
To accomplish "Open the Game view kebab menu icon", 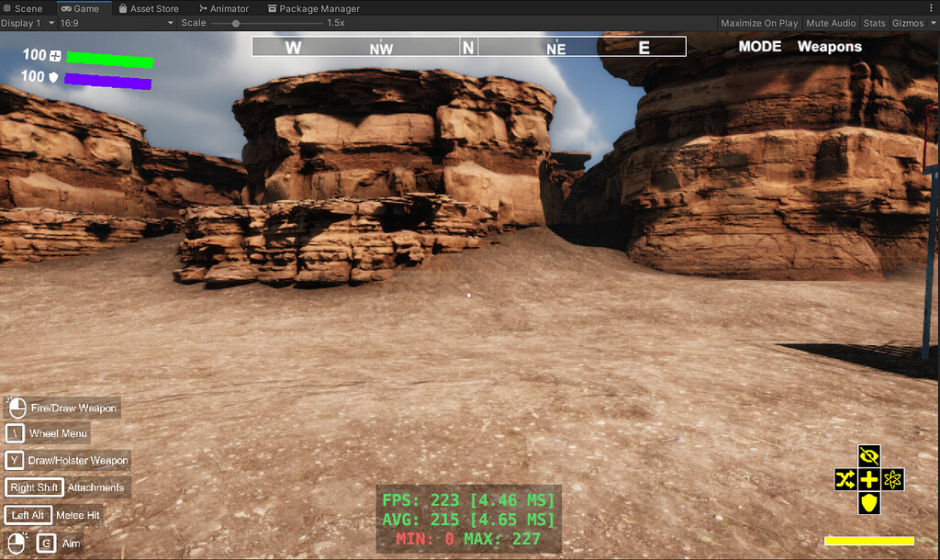I will pos(932,7).
